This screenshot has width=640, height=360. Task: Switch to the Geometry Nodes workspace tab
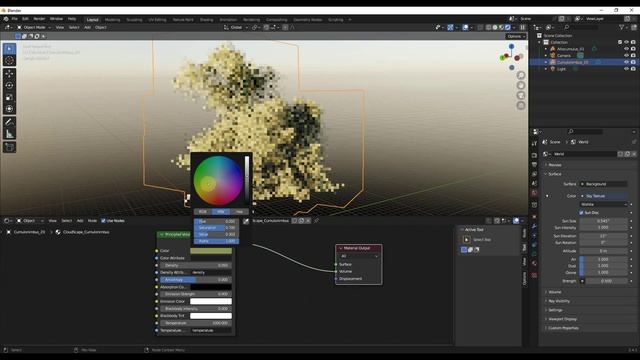308,20
